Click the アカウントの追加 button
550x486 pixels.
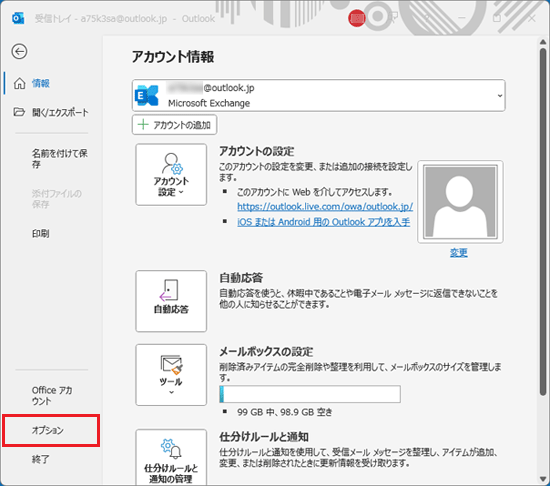pos(174,124)
